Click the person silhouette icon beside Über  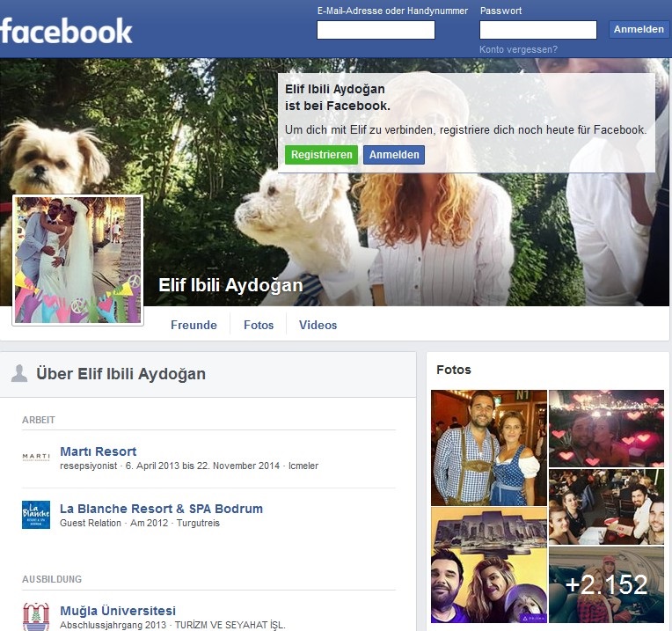[x=19, y=373]
